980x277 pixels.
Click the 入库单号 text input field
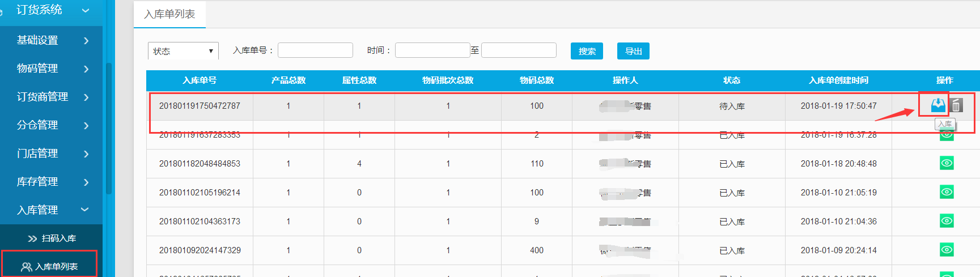coord(315,50)
